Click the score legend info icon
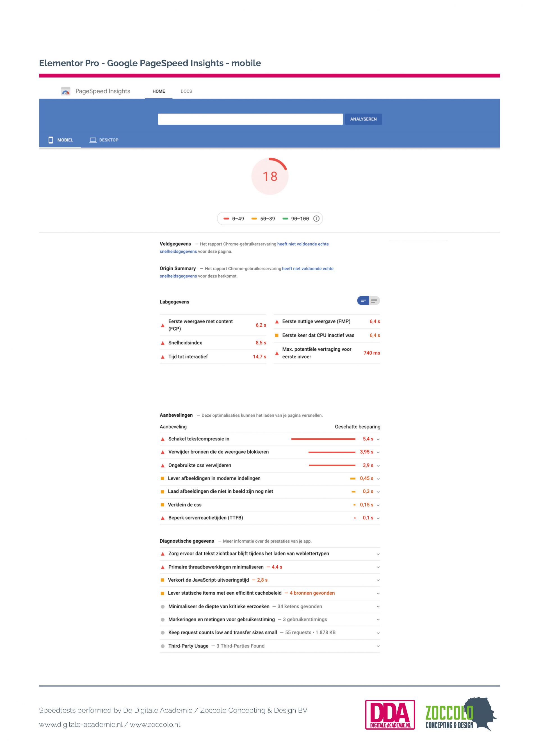The image size is (539, 756). click(x=316, y=219)
